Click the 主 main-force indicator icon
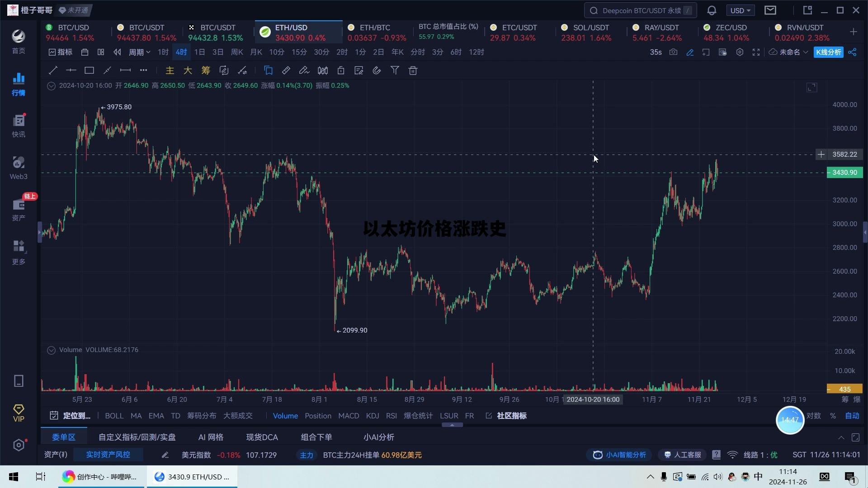This screenshot has width=868, height=488. (x=170, y=70)
